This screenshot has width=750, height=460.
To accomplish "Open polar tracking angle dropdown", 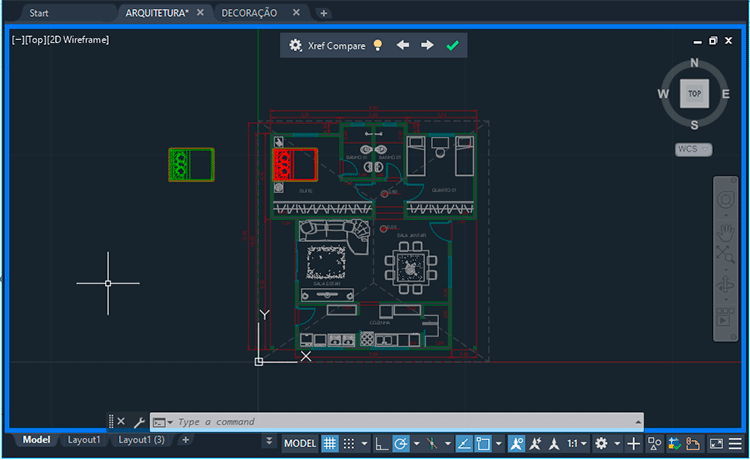I will coord(417,444).
